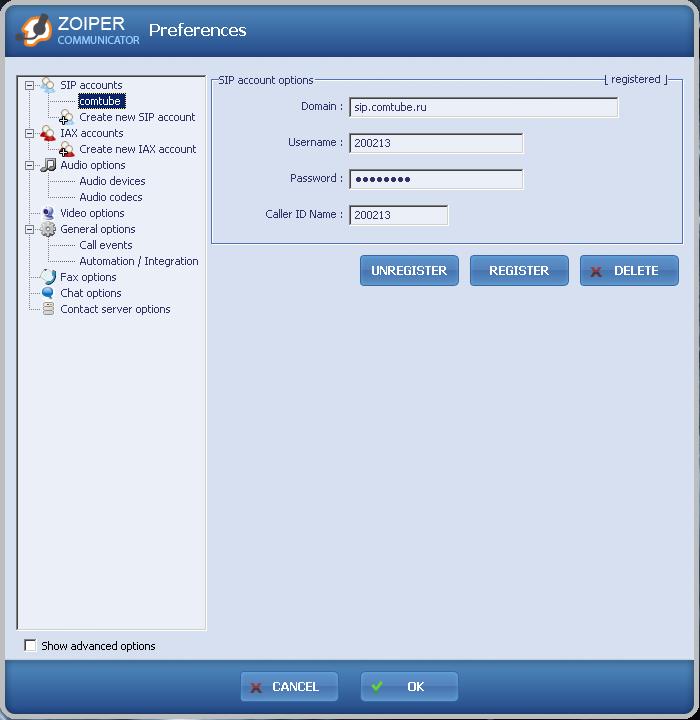Image resolution: width=700 pixels, height=720 pixels.
Task: Click the Username : label
Action: tap(316, 142)
